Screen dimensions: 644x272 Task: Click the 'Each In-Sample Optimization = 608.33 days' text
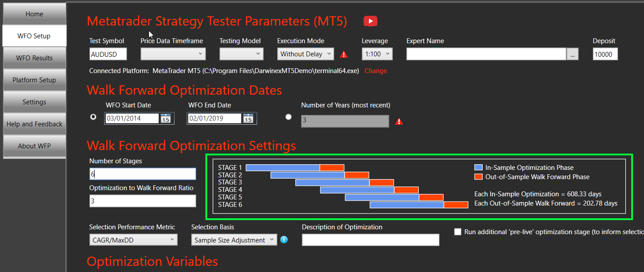click(x=538, y=194)
